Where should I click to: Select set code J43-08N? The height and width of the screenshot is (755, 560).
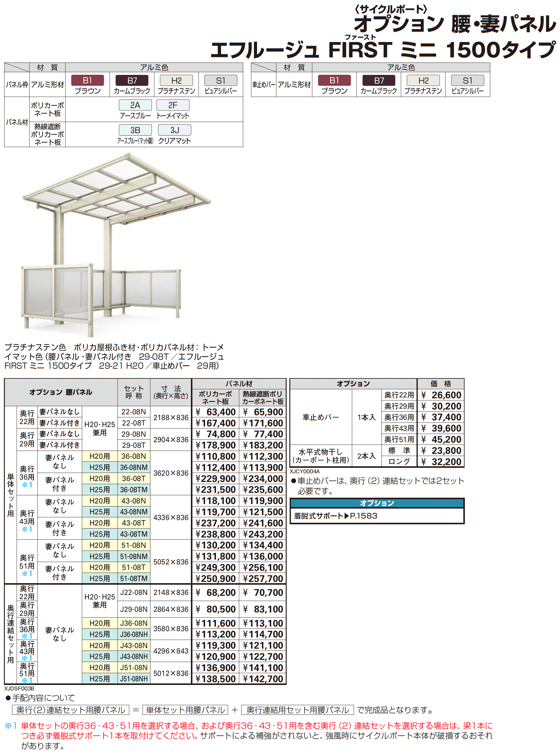[x=134, y=646]
